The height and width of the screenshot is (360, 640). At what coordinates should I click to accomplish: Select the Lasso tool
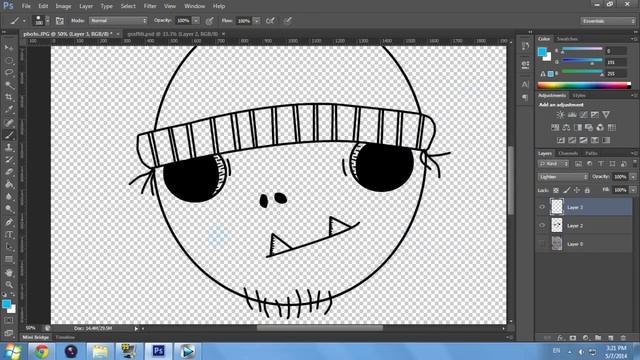9,73
